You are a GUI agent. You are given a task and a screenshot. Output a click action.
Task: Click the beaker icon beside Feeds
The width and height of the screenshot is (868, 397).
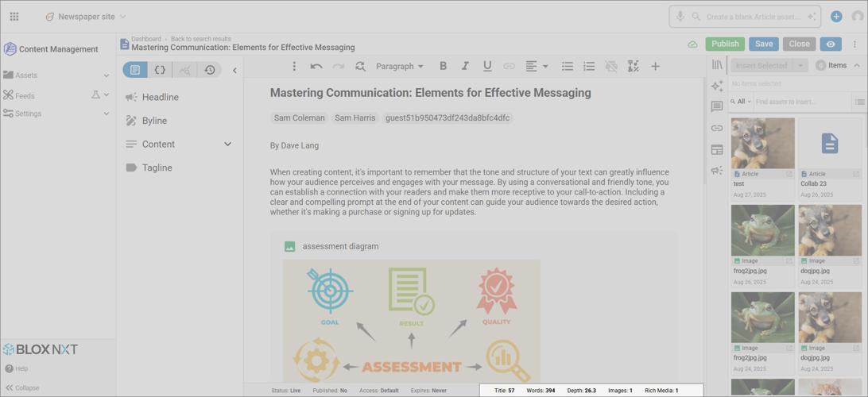[x=95, y=95]
